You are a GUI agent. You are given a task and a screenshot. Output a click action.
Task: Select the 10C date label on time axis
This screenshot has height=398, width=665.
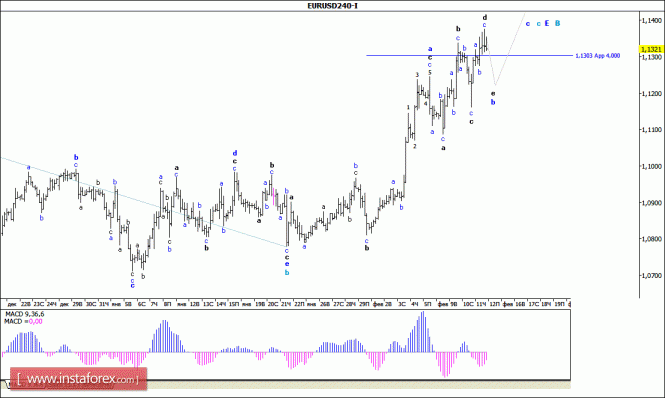pos(468,304)
